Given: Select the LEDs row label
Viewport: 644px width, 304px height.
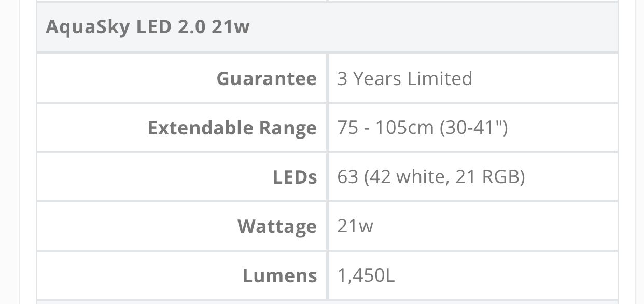Looking at the screenshot, I should 295,177.
